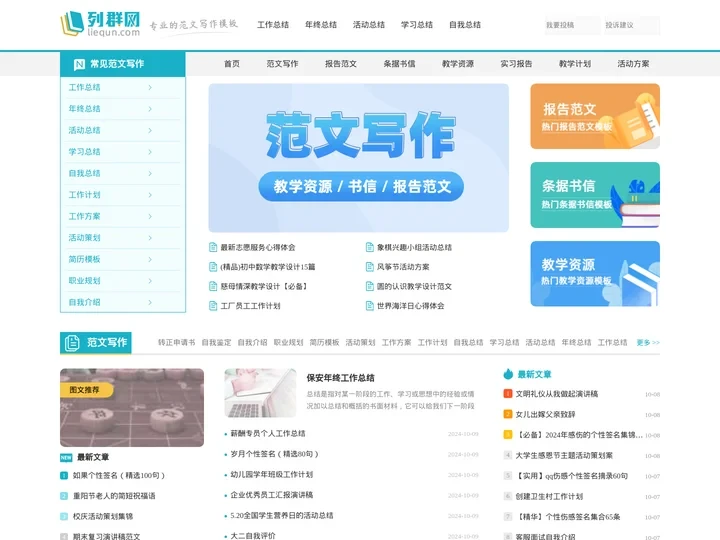The image size is (720, 540).
Task: Click rank 1 badge beside 文明礼仪从我做起演讲稿
Action: (508, 394)
